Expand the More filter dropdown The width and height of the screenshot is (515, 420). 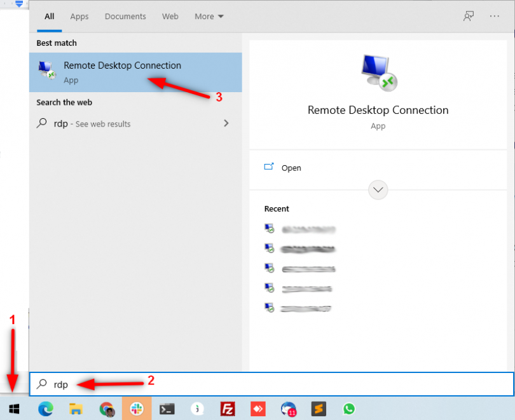pos(209,17)
